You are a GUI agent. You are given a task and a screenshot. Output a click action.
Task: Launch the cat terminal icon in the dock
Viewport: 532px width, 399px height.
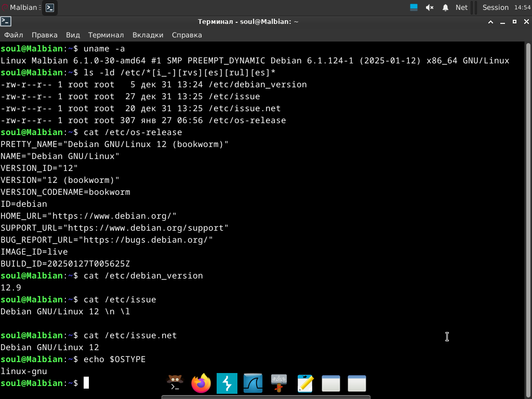coord(175,383)
